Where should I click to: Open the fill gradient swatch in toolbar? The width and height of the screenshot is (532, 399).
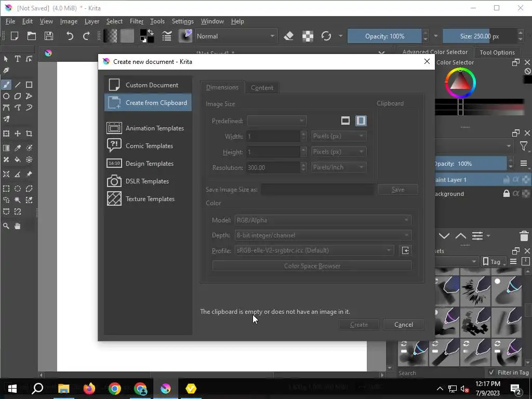110,36
